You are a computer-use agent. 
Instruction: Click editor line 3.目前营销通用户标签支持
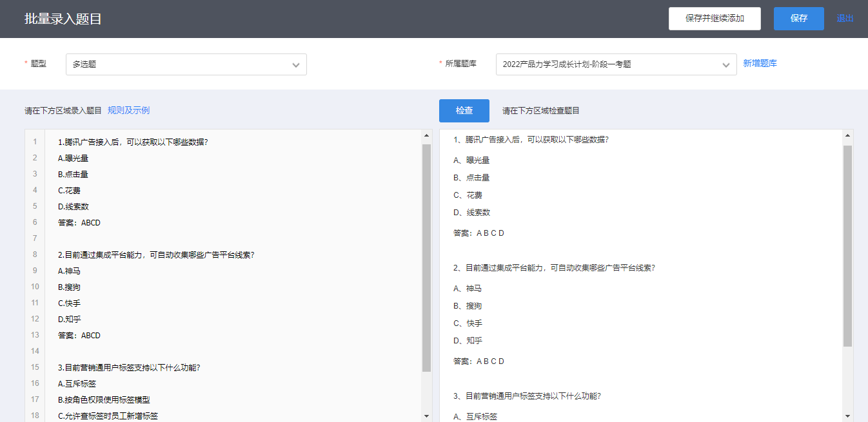[129, 367]
